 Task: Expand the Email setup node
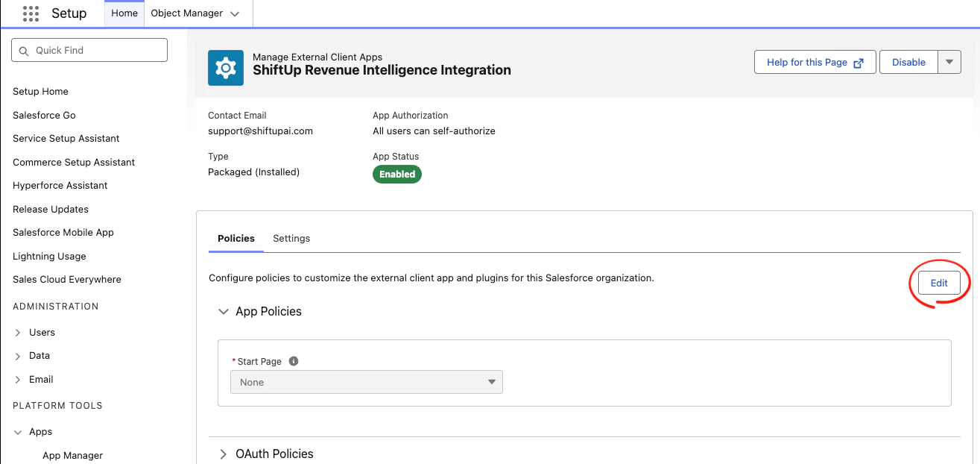tap(18, 380)
